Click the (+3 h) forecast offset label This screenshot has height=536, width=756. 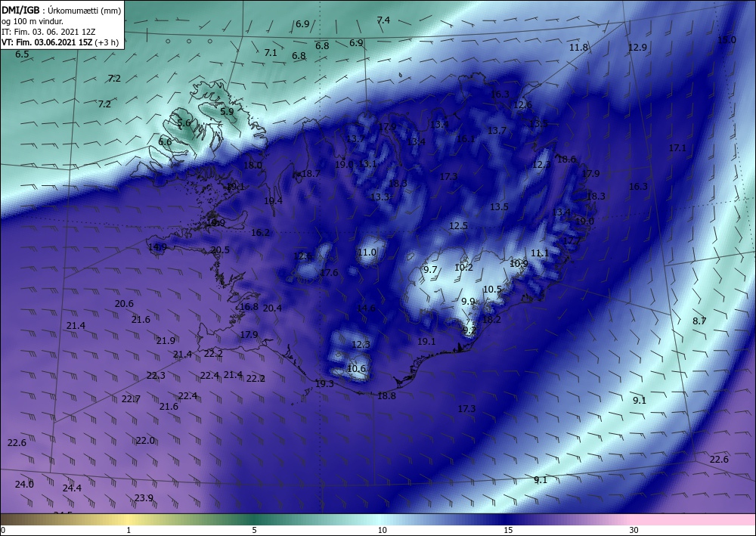point(107,42)
